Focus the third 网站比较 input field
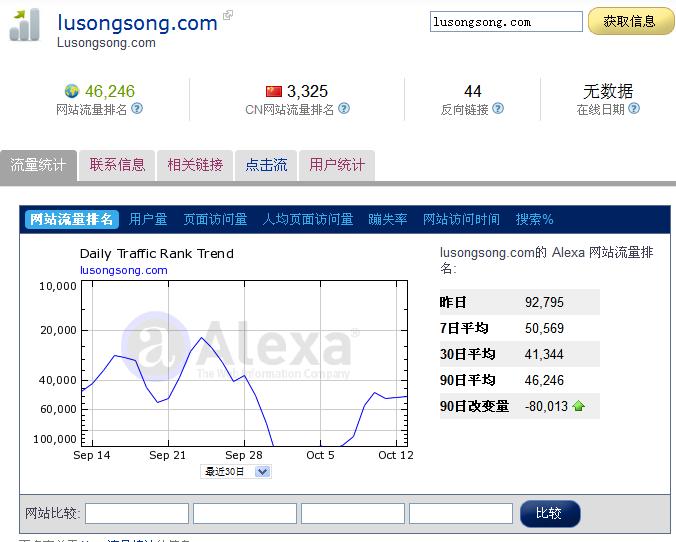Image resolution: width=676 pixels, height=542 pixels. [353, 514]
